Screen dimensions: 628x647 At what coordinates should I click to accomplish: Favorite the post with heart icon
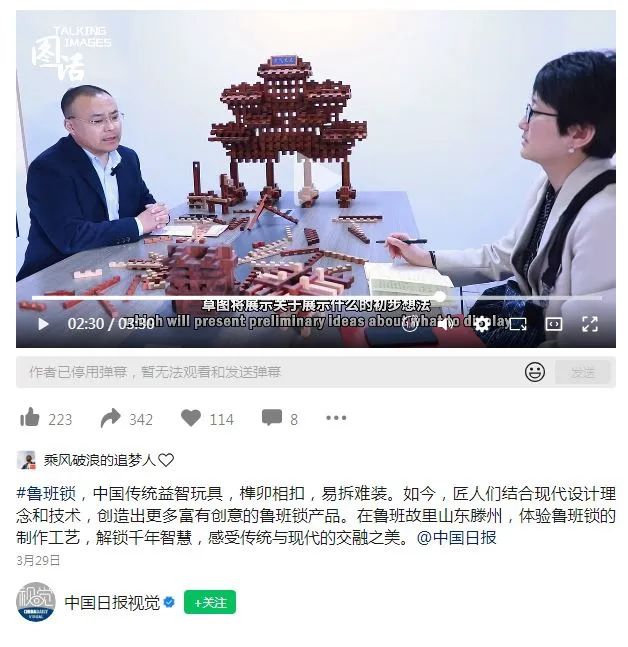191,418
